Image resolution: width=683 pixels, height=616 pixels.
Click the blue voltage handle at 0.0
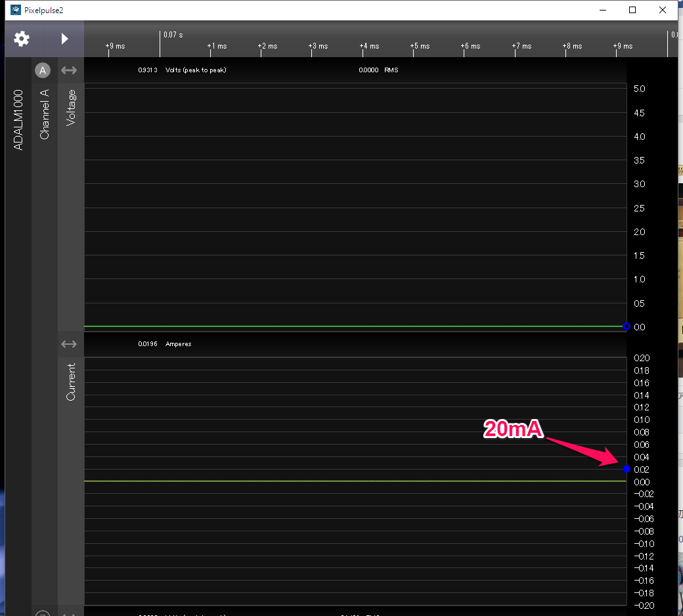(x=626, y=326)
